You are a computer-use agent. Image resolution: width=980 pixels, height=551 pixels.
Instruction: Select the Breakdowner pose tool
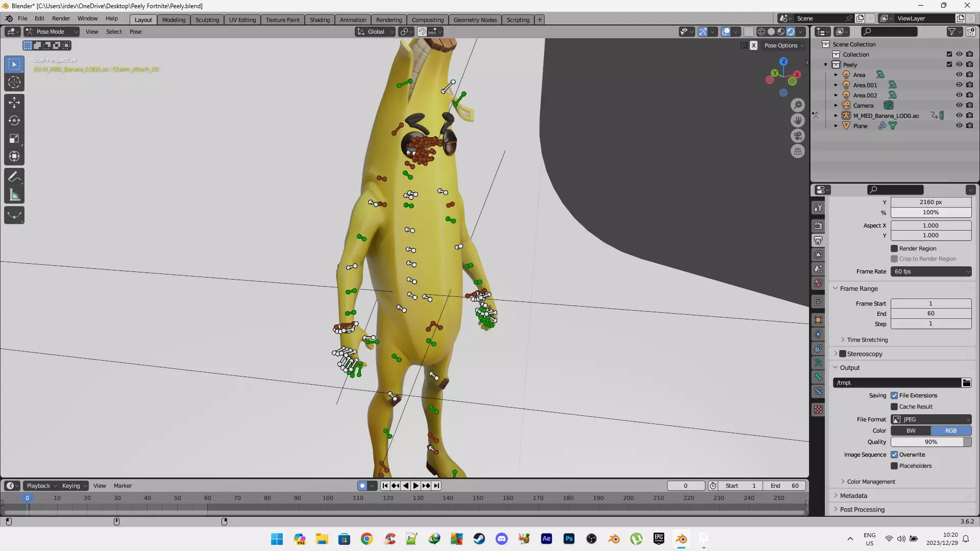pos(14,215)
